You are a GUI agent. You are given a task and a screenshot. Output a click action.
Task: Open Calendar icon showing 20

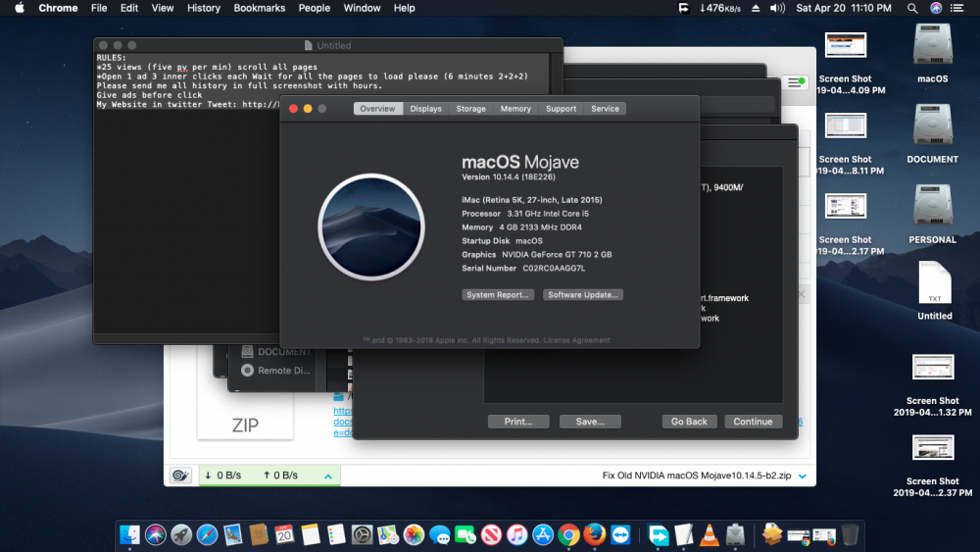[x=284, y=535]
